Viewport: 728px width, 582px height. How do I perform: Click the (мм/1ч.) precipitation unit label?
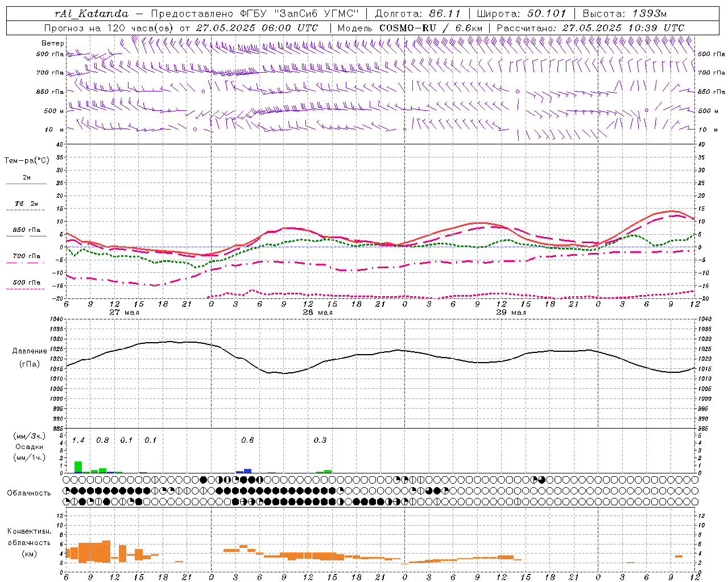click(x=29, y=458)
